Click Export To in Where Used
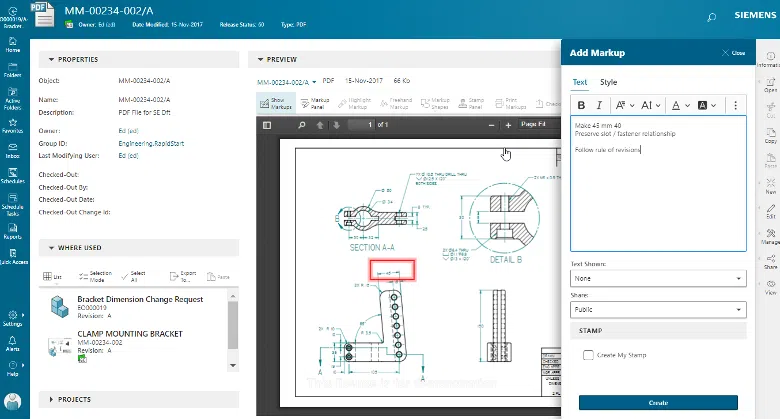 (183, 277)
